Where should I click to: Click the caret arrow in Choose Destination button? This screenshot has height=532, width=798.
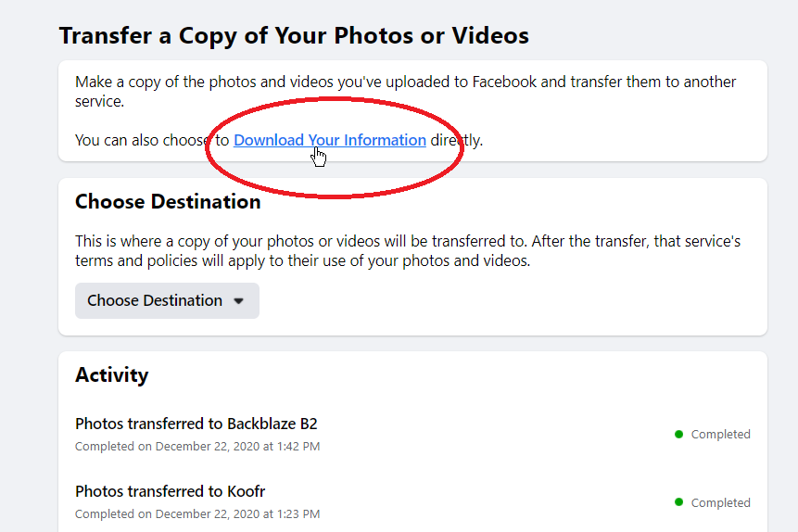click(x=238, y=301)
